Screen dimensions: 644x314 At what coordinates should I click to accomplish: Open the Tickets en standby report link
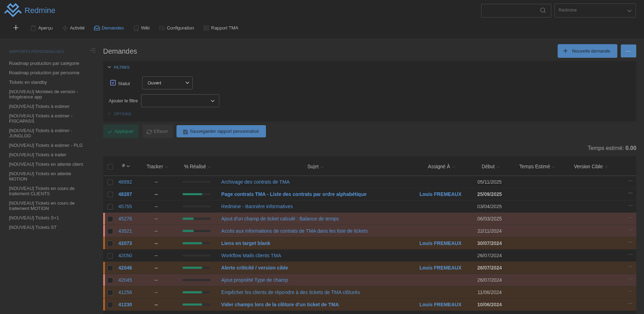(x=28, y=82)
